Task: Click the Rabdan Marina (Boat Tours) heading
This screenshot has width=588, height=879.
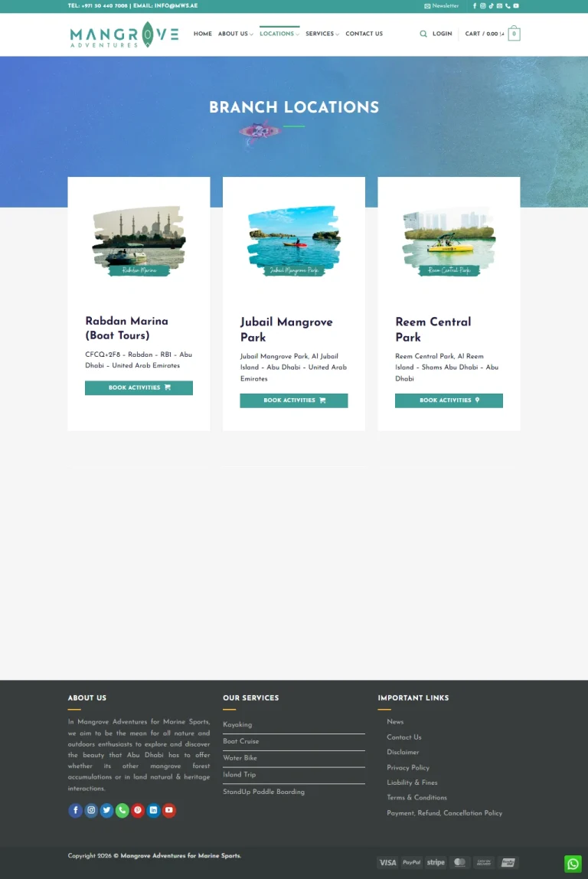Action: tap(126, 328)
